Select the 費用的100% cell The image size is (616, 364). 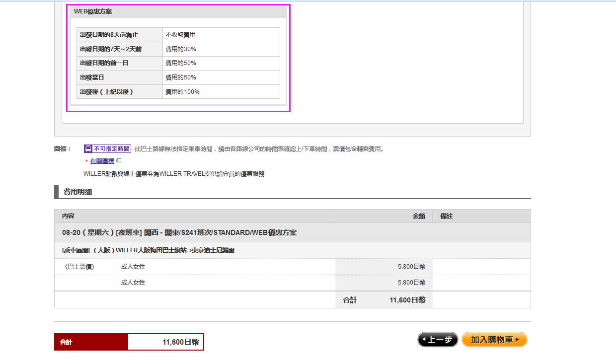pyautogui.click(x=221, y=92)
